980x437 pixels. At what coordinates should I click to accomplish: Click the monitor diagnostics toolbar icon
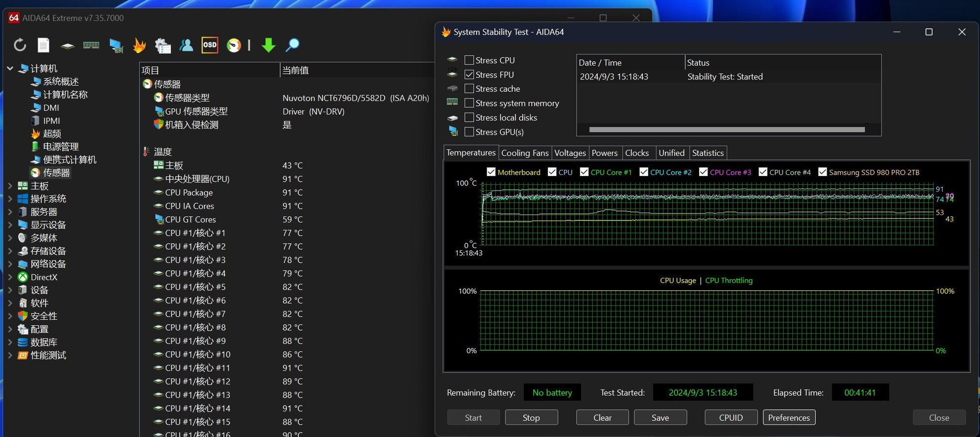116,46
